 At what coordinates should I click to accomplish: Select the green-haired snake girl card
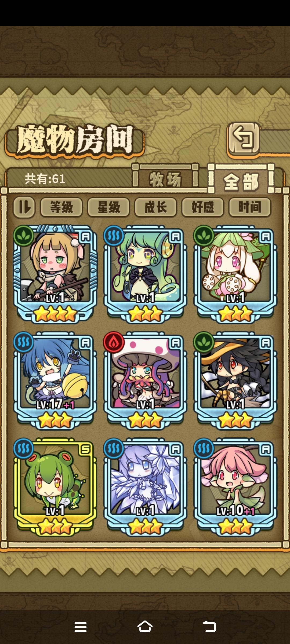pos(145,274)
